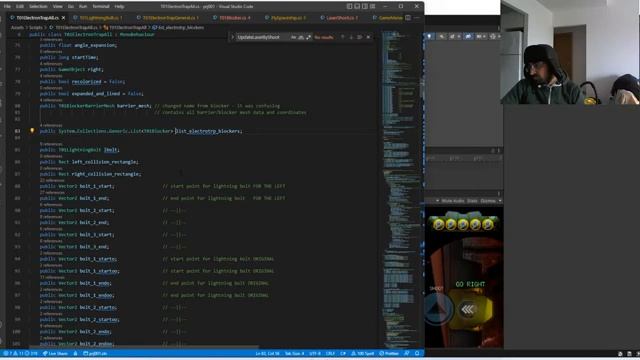640x360 pixels.
Task: Close the T01ElectronTrapAll.cs tab
Action: (x=63, y=18)
